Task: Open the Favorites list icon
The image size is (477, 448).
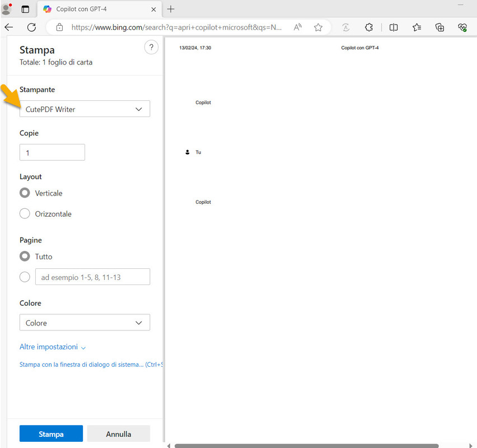Action: 417,27
